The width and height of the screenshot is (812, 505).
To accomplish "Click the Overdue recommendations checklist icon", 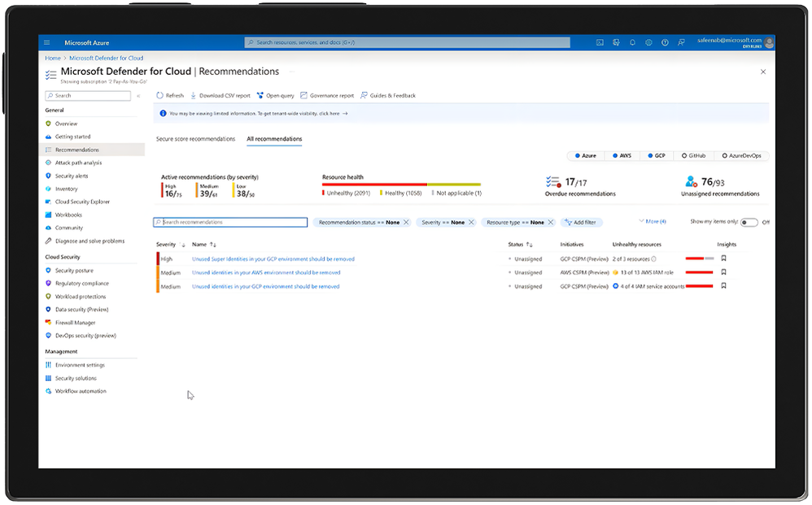I will (552, 181).
